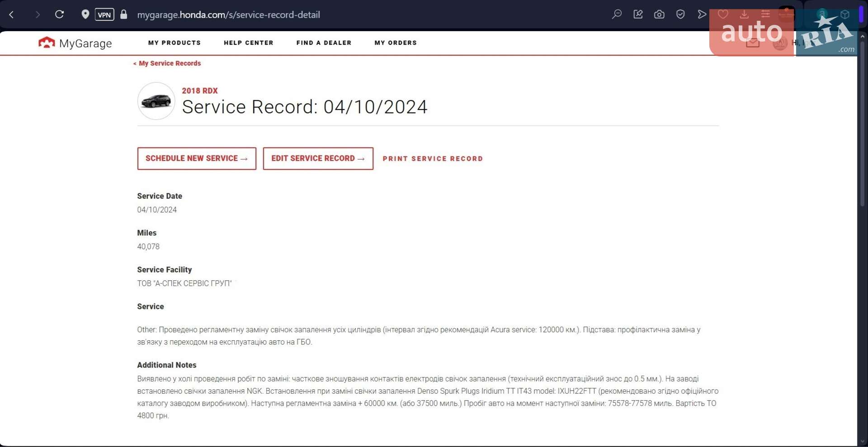The image size is (868, 447).
Task: Take a snapshot with the camera icon
Action: tap(659, 14)
